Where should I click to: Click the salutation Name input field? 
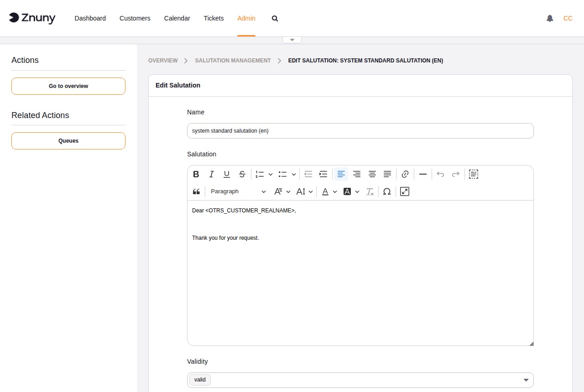tap(360, 131)
